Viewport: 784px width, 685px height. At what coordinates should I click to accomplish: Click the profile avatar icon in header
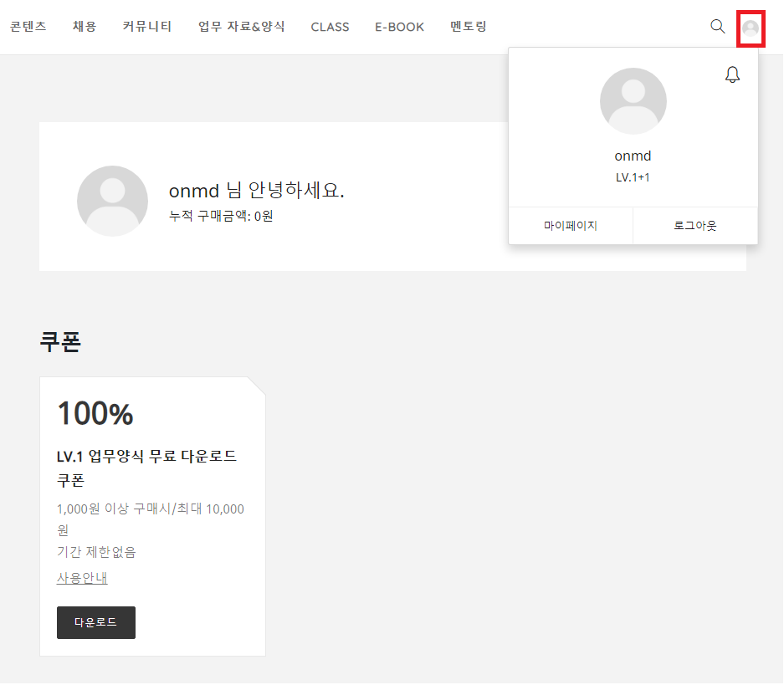pos(751,28)
